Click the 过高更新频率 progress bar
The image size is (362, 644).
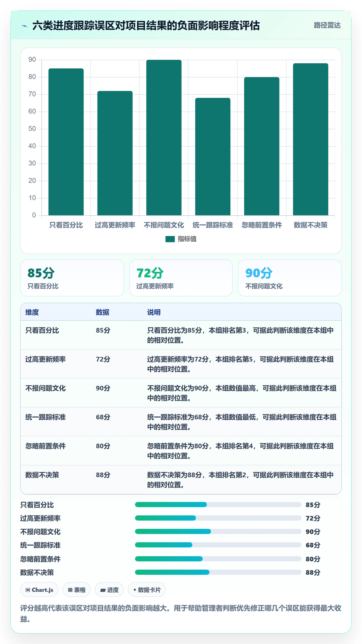(x=218, y=518)
